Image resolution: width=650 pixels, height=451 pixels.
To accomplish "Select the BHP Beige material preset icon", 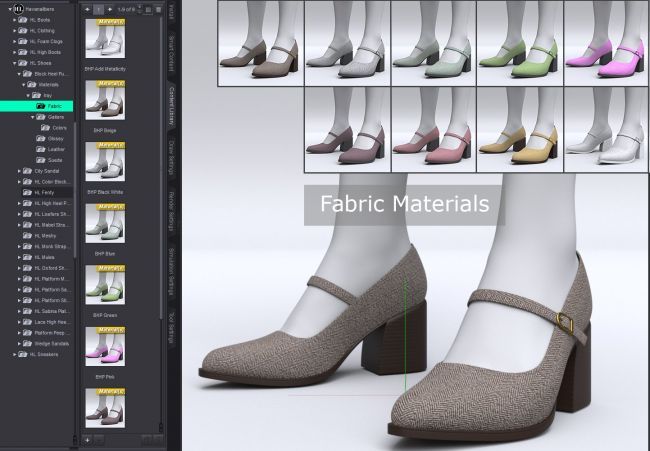I will 104,104.
